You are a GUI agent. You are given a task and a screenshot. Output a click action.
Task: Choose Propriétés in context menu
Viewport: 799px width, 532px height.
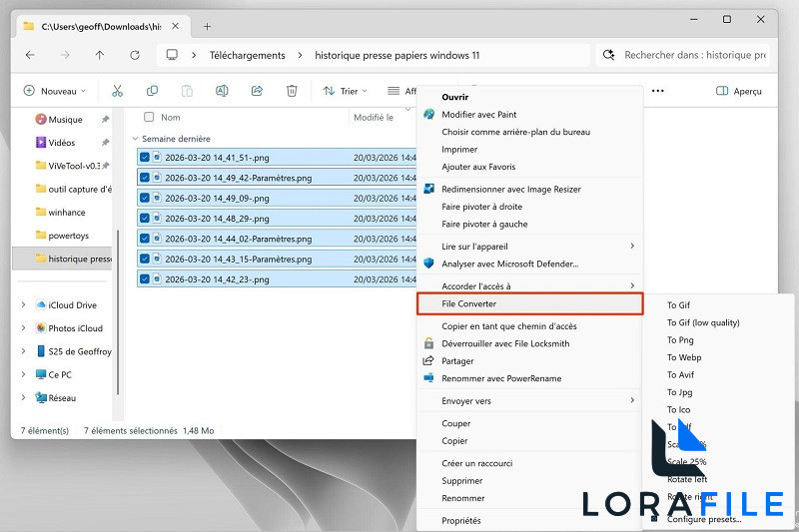pos(461,520)
